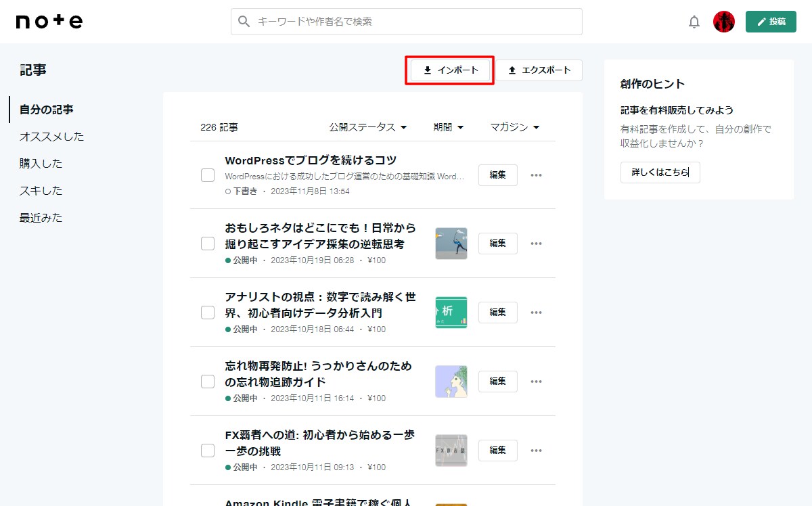This screenshot has width=812, height=506.
Task: Edit the アナリストの視点 article
Action: coord(498,313)
